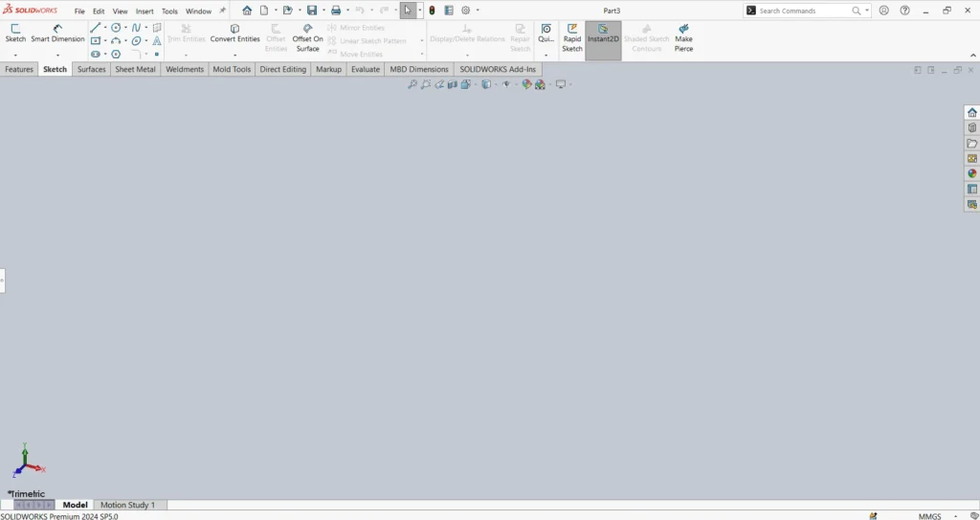Expand the Sketch button dropdown arrow
The width and height of the screenshot is (980, 520).
tap(15, 56)
